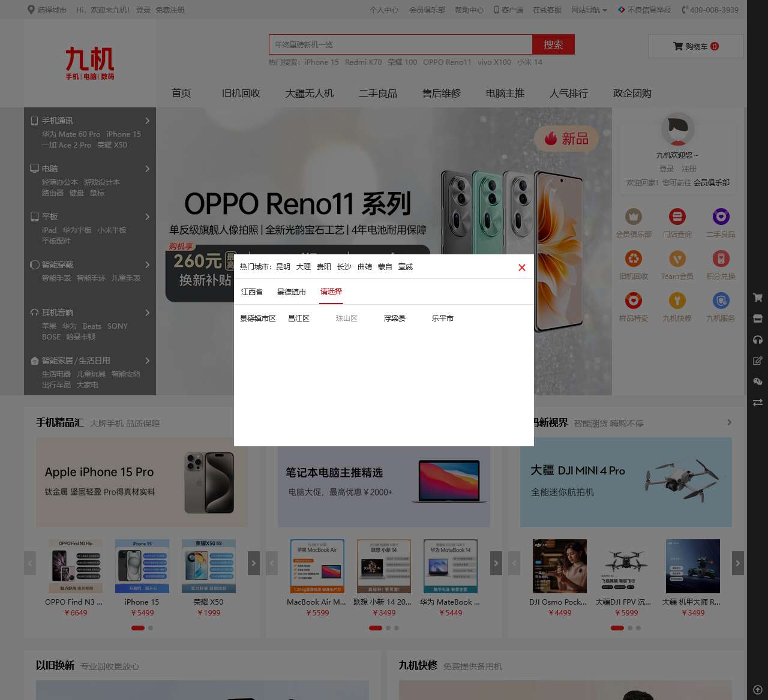Switch to the 江西省 tab
Screen dimensions: 768x700
pyautogui.click(x=252, y=292)
